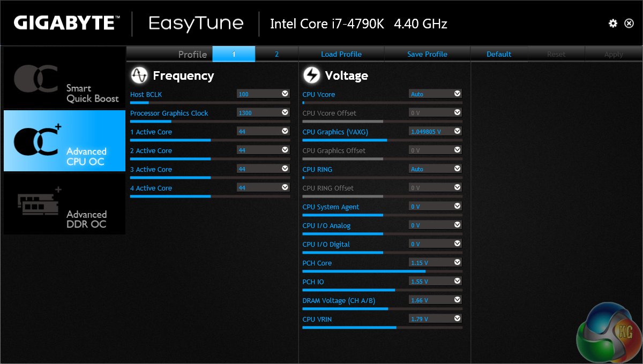Open the 1 Active Core ratio dropdown

pyautogui.click(x=285, y=131)
